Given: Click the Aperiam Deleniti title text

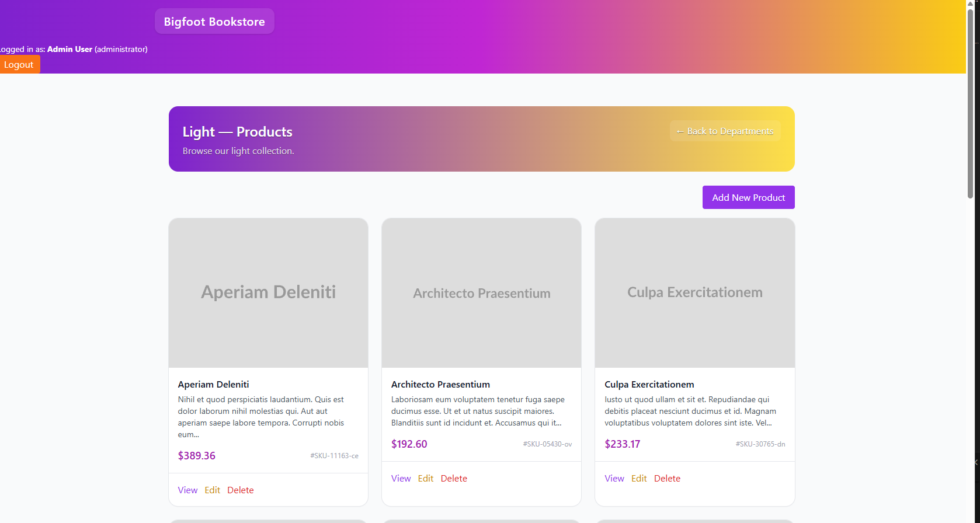Looking at the screenshot, I should (x=213, y=385).
